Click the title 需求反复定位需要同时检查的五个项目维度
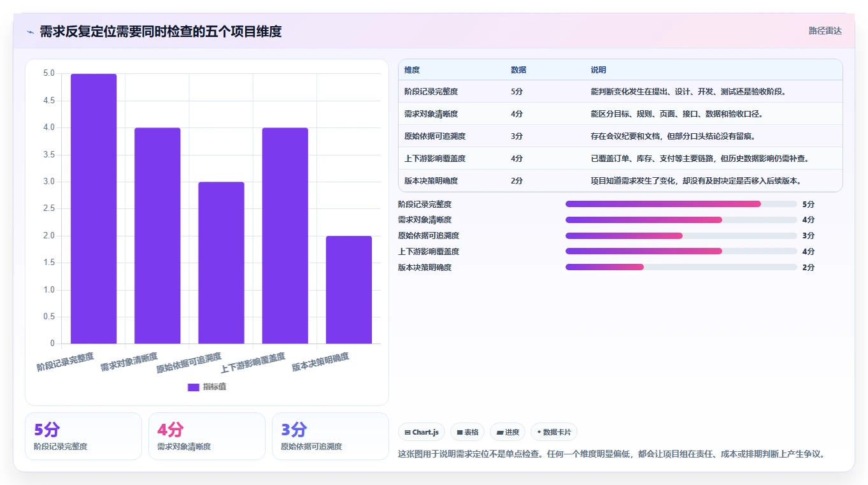The image size is (868, 485). pyautogui.click(x=160, y=31)
